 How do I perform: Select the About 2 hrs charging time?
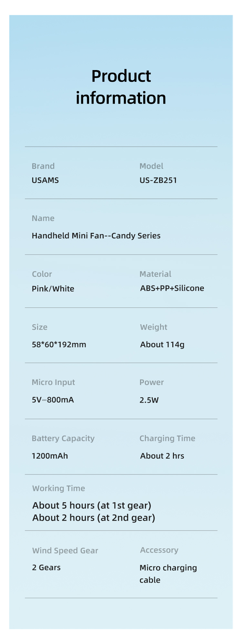click(x=162, y=456)
